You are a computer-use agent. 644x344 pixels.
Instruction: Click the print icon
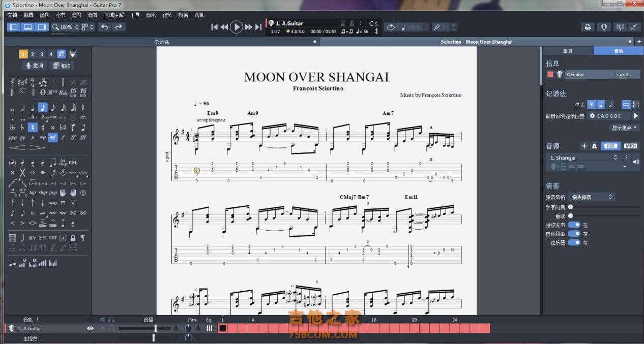coord(588,27)
